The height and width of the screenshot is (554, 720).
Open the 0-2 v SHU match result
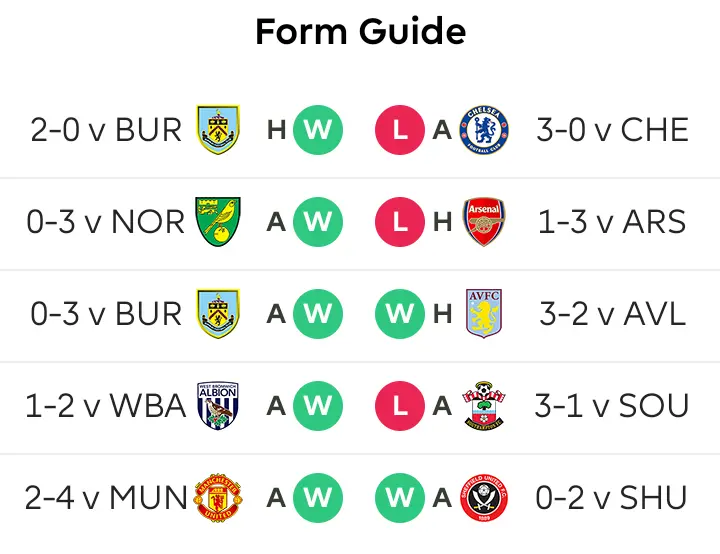(x=612, y=498)
